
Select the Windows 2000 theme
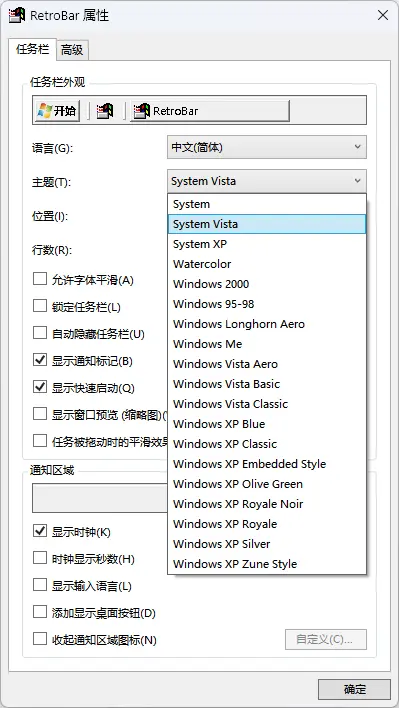[267, 284]
